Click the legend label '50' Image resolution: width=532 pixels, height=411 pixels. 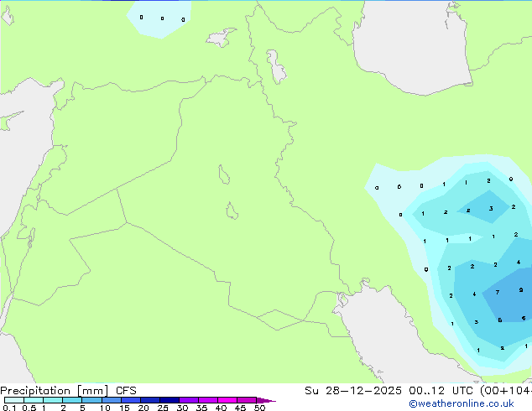point(259,408)
